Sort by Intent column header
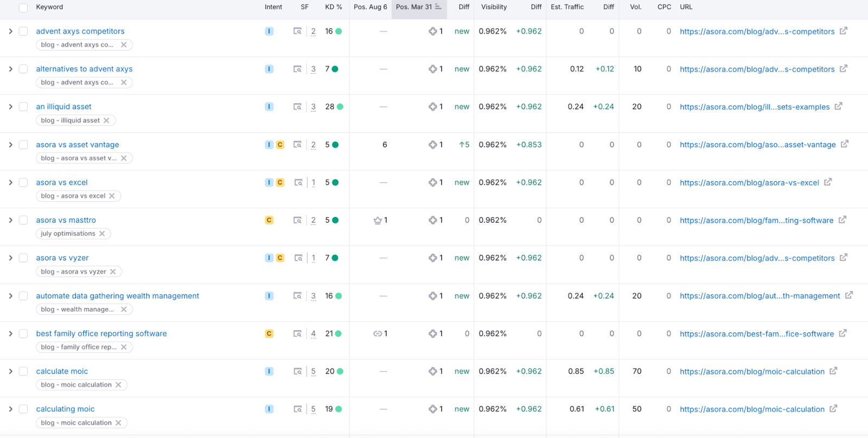The image size is (868, 438). 273,7
